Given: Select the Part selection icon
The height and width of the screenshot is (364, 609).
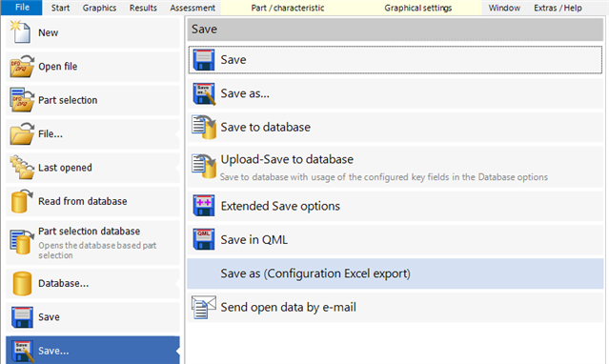Looking at the screenshot, I should coord(22,100).
